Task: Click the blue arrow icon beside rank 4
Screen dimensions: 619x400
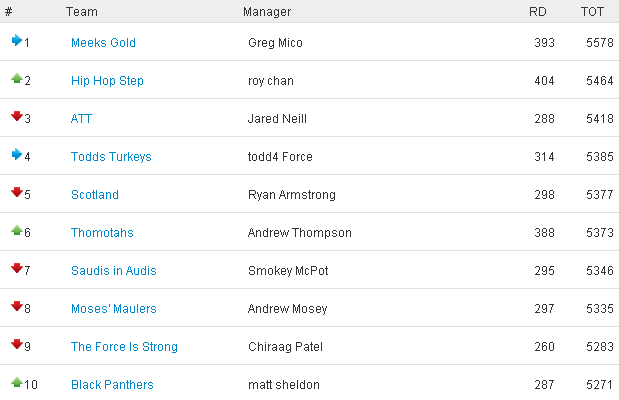Action: coord(17,154)
